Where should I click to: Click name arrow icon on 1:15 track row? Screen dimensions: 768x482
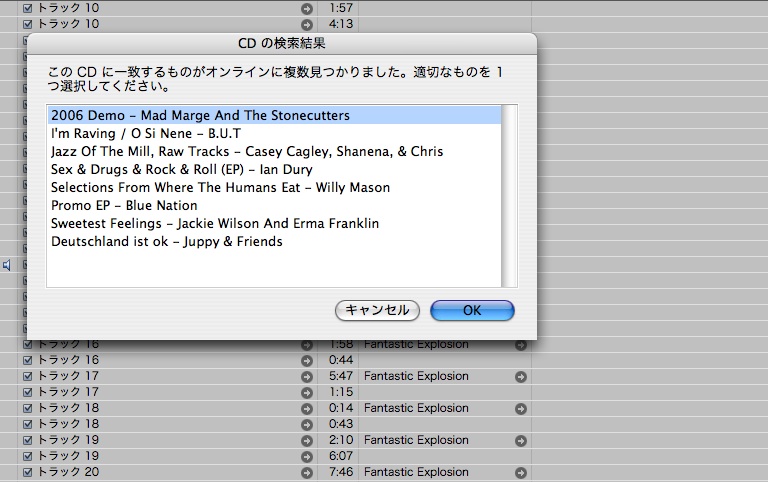(x=307, y=392)
